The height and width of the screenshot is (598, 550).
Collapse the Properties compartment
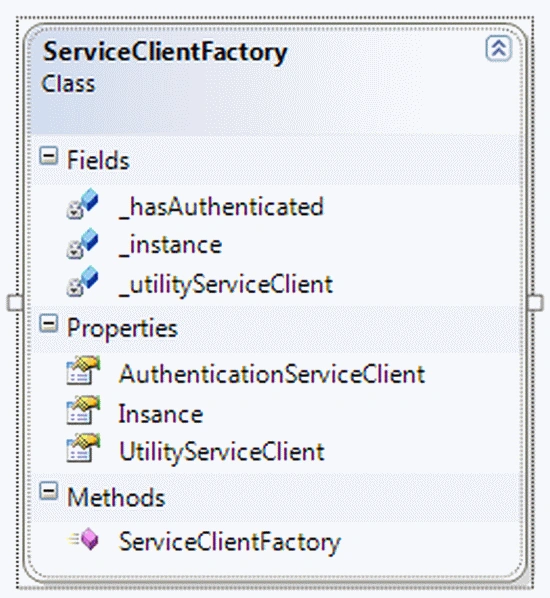pos(49,324)
